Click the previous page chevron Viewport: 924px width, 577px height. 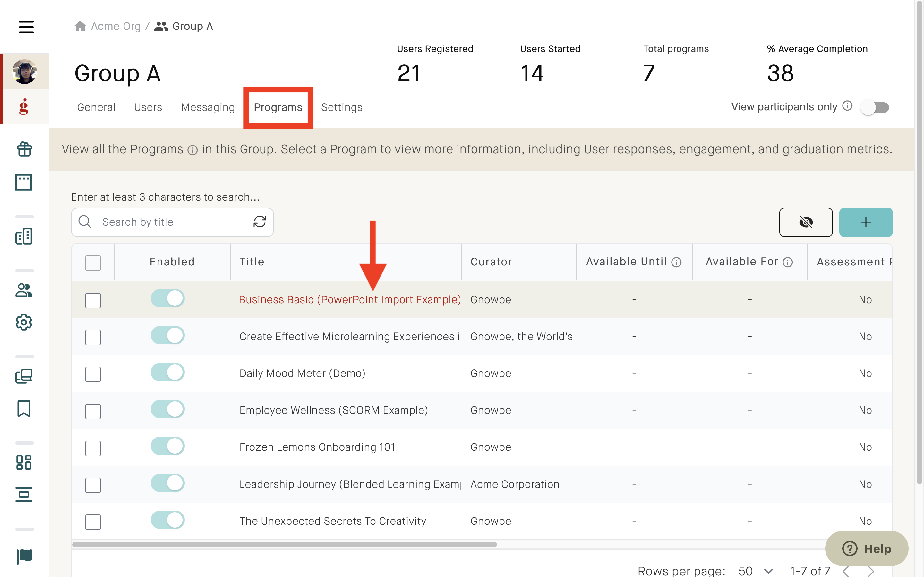pos(846,571)
